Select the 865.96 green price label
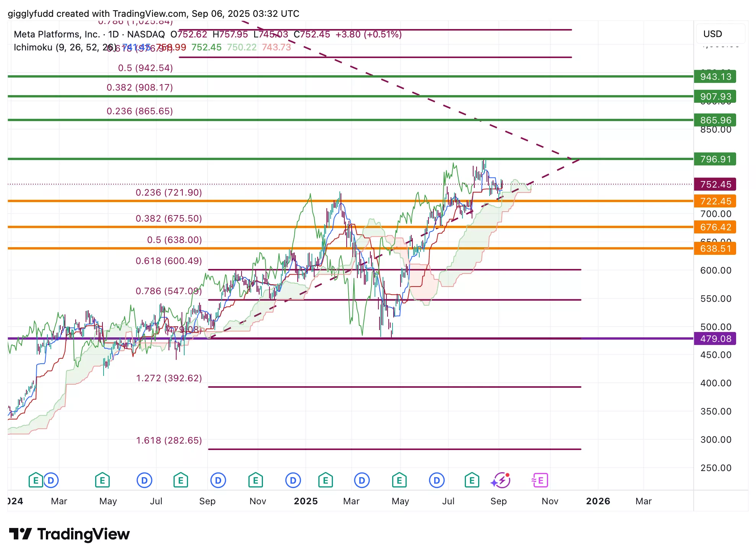 pos(715,120)
